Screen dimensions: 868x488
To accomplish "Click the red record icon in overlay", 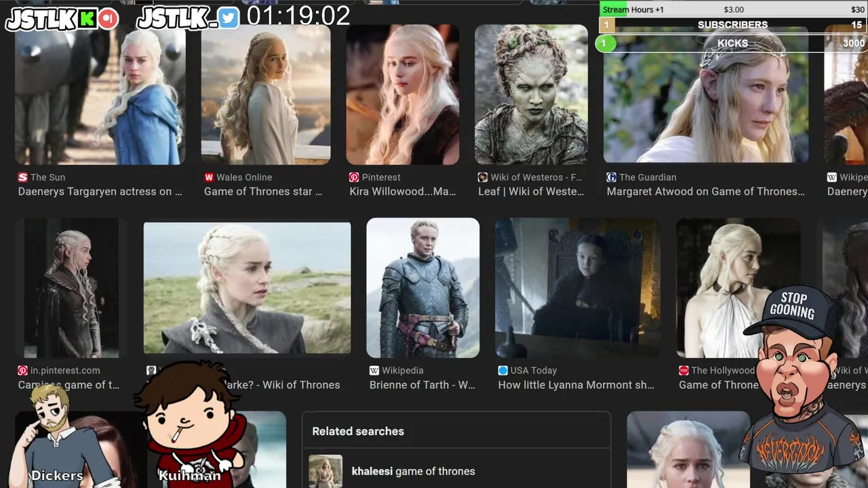I will point(107,19).
